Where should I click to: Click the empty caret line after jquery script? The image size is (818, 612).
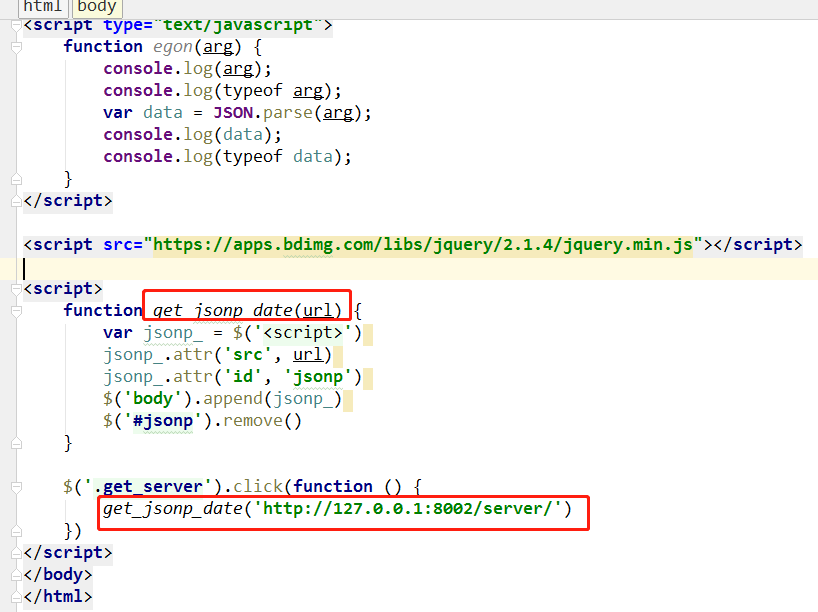pyautogui.click(x=409, y=269)
